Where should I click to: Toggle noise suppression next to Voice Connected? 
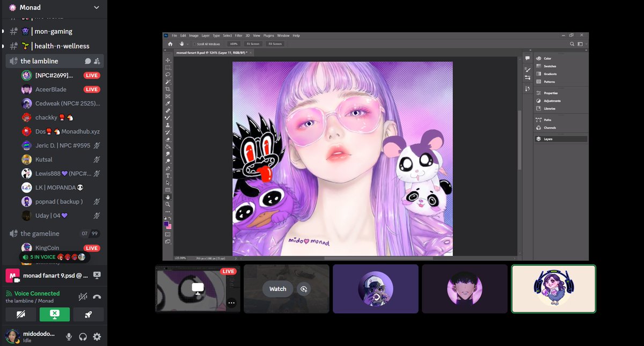click(83, 297)
